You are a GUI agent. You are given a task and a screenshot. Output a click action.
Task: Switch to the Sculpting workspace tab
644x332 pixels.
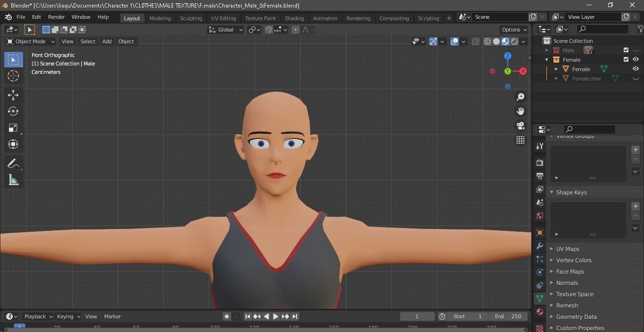191,18
